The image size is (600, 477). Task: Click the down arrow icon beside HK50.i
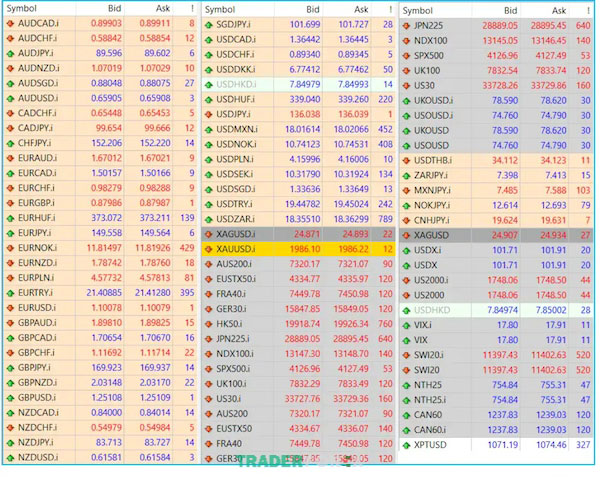209,324
